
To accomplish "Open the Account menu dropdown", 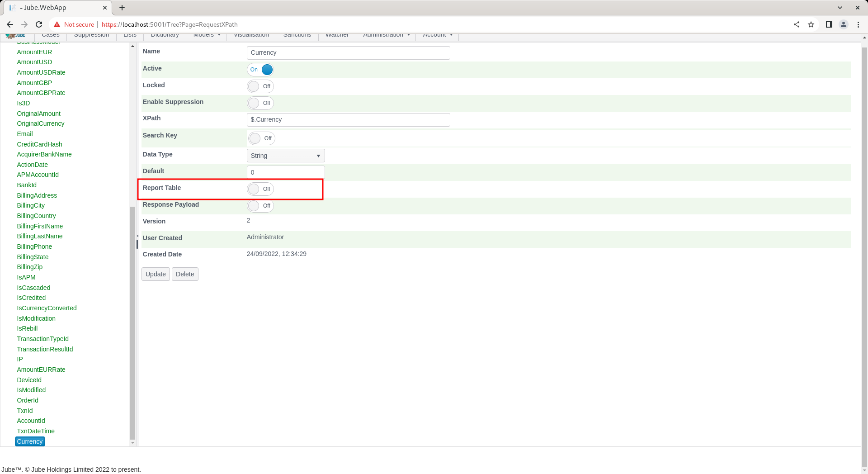I will [438, 35].
